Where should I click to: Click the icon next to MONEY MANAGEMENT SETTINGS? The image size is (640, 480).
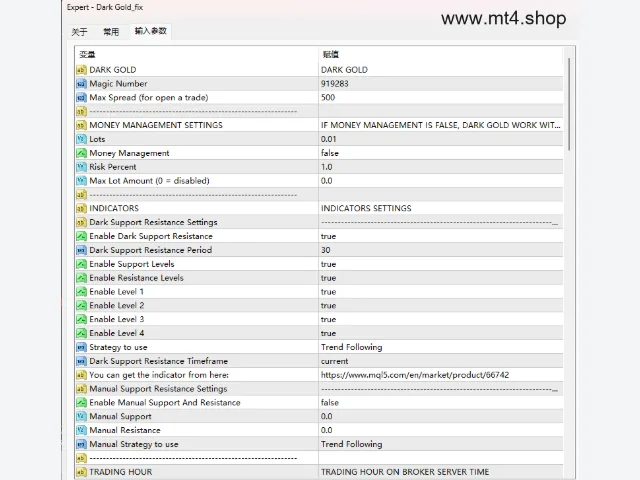point(81,125)
